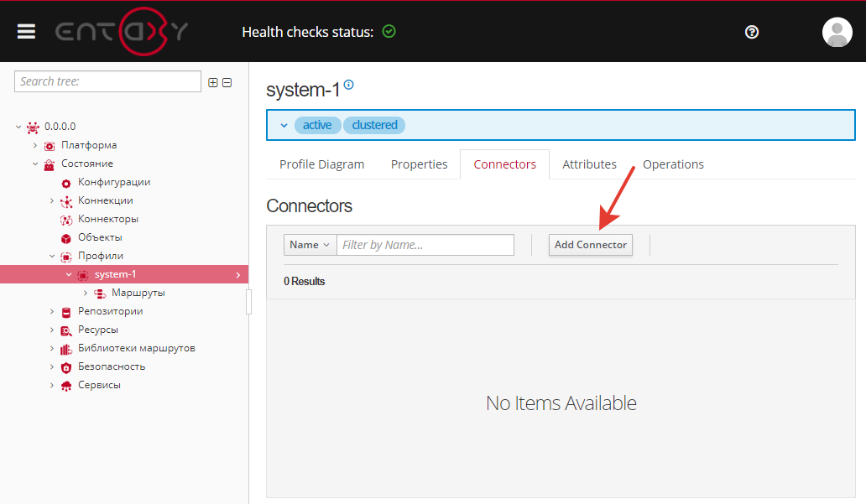866x504 pixels.
Task: Open the Name filter dropdown
Action: (310, 245)
